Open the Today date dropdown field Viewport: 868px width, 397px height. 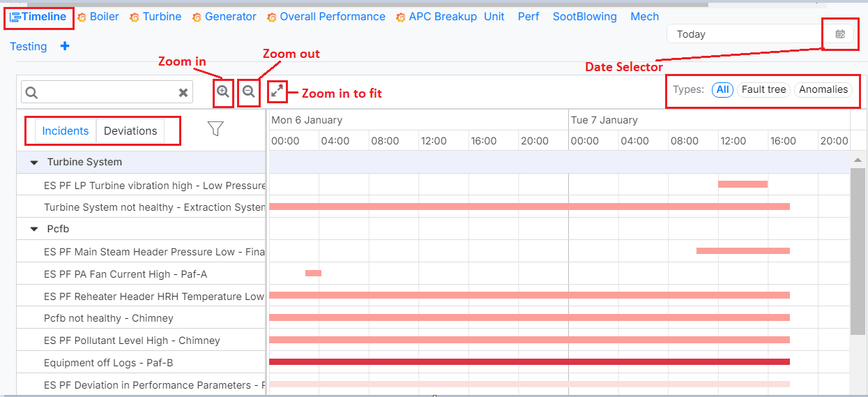point(745,34)
